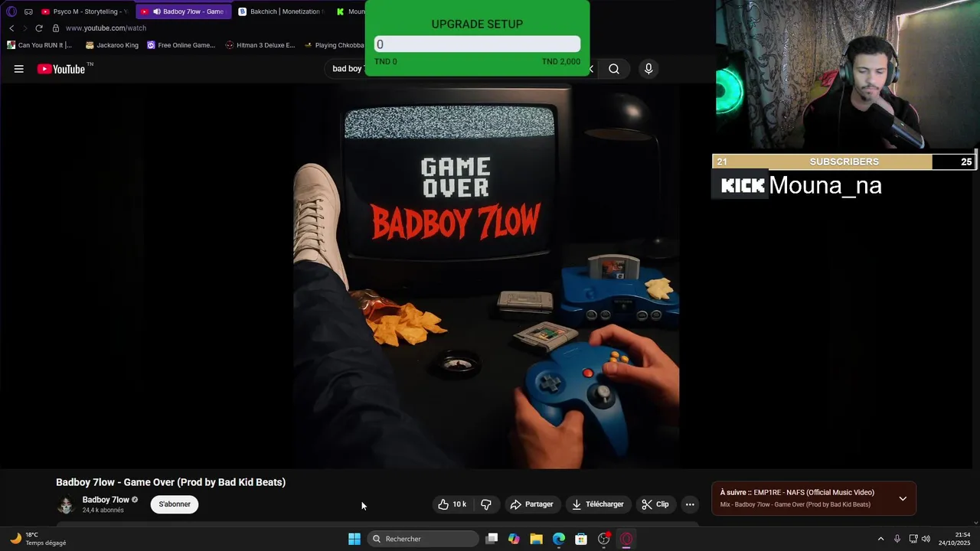Open system tray microphone indicator
The image size is (980, 551).
coord(897,539)
